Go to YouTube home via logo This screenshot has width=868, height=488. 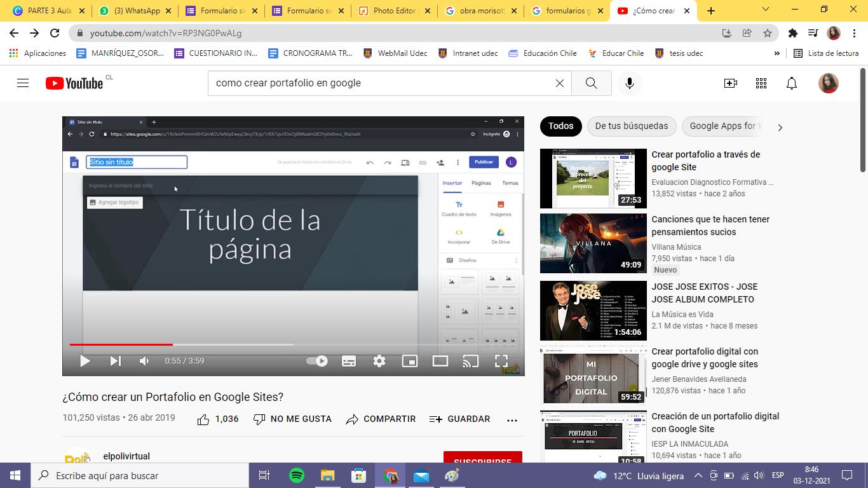pyautogui.click(x=74, y=83)
